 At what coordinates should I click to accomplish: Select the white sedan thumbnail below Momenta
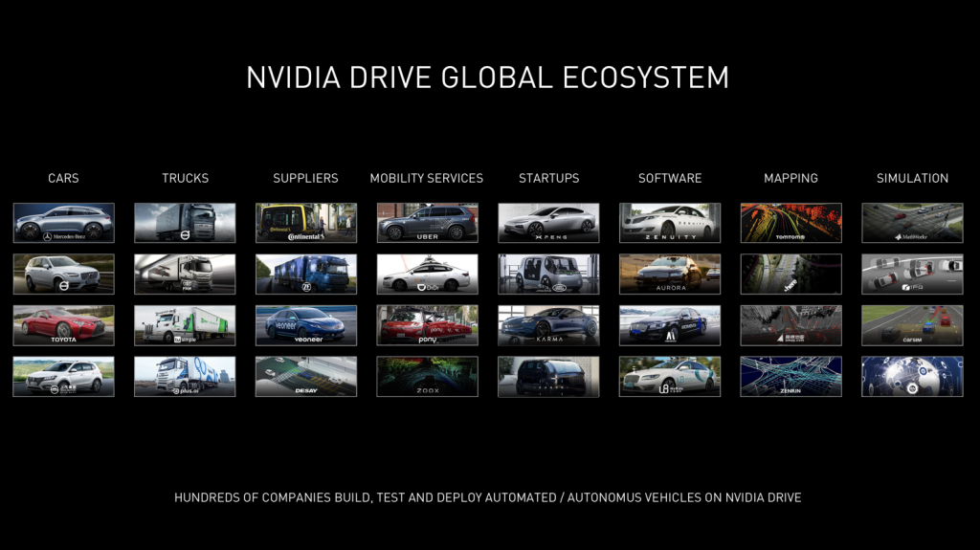coord(670,376)
